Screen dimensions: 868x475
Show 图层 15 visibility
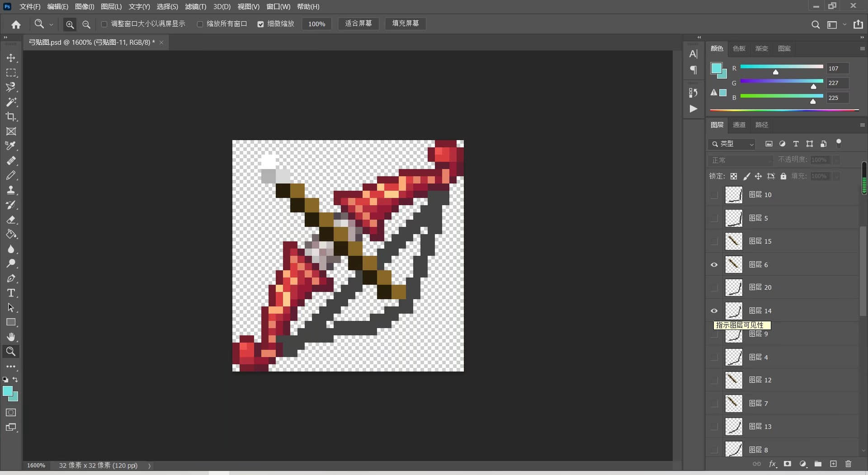point(714,241)
